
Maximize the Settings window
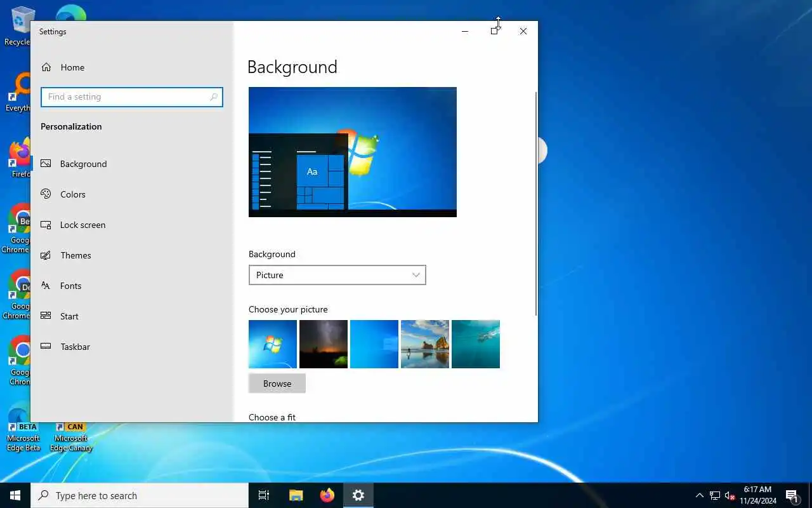pos(494,31)
